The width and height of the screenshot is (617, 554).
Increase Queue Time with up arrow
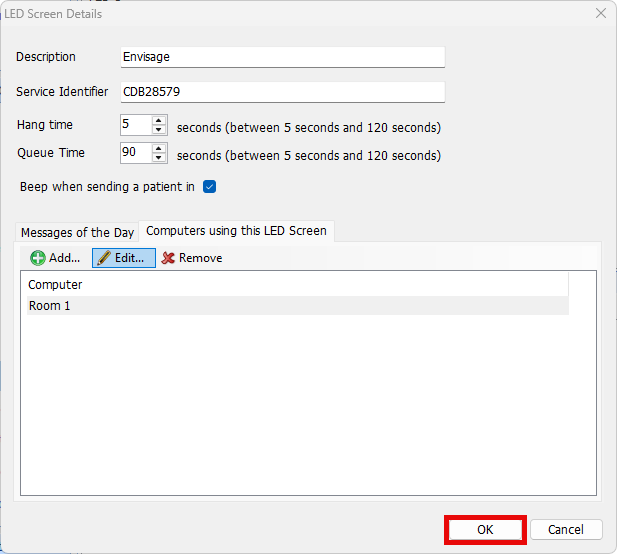pyautogui.click(x=159, y=148)
